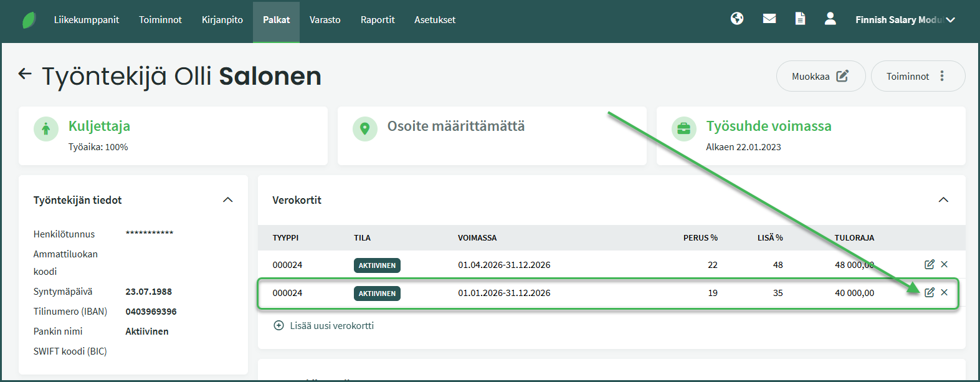Delete the tax card valid from 01.04.2026
Screen dimensions: 980x382
944,264
